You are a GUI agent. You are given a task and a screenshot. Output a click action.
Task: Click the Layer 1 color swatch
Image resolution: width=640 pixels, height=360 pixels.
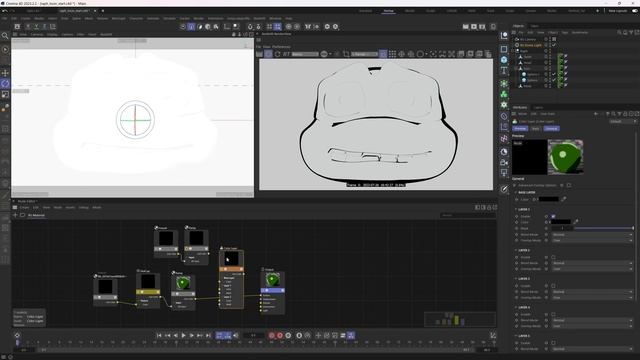click(561, 222)
